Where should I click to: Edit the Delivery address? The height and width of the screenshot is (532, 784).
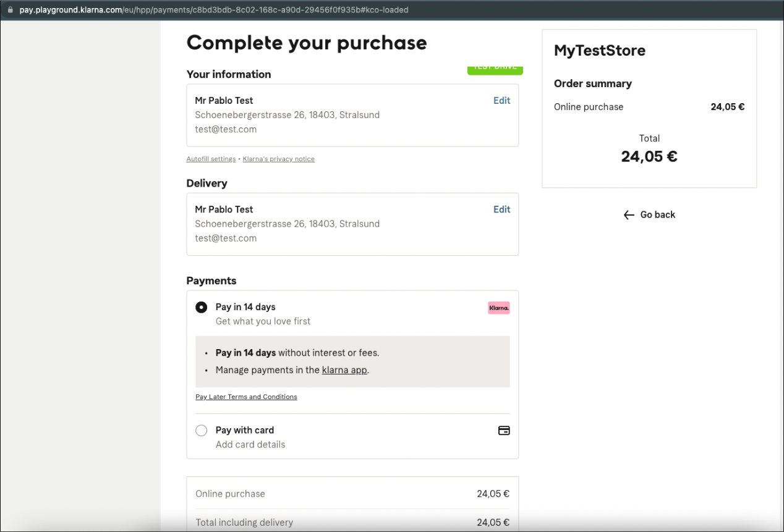click(x=501, y=209)
